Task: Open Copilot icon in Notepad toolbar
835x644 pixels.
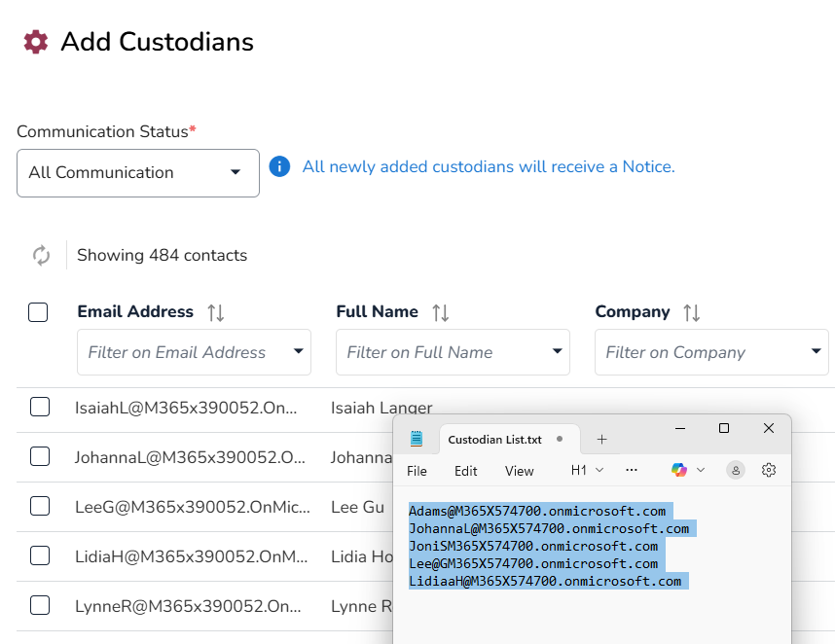Action: coord(679,470)
